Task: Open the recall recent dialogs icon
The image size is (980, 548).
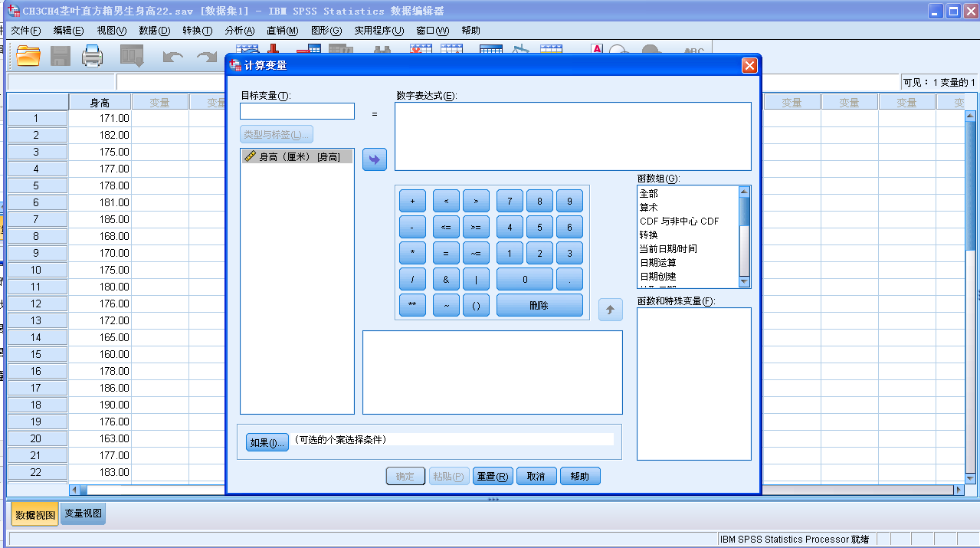Action: coord(132,56)
